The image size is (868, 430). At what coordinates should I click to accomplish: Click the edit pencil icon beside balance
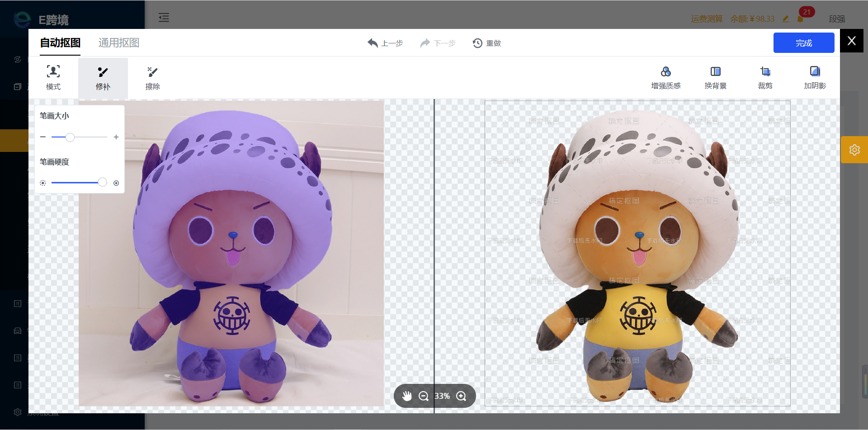(786, 19)
